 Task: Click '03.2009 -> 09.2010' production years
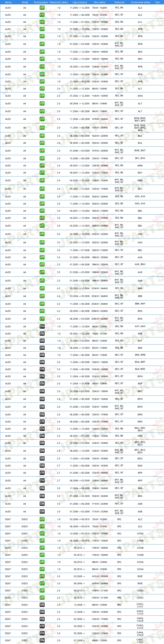[79, 519]
